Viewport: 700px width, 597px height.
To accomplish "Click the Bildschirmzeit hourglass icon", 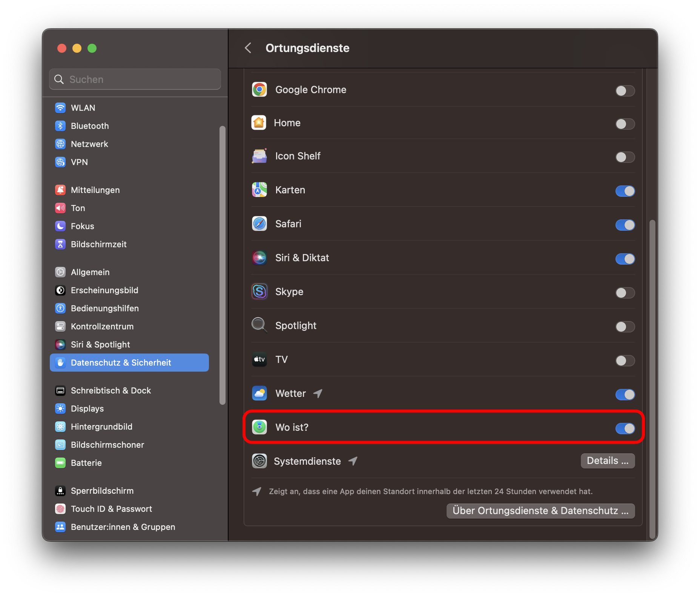I will pos(60,244).
